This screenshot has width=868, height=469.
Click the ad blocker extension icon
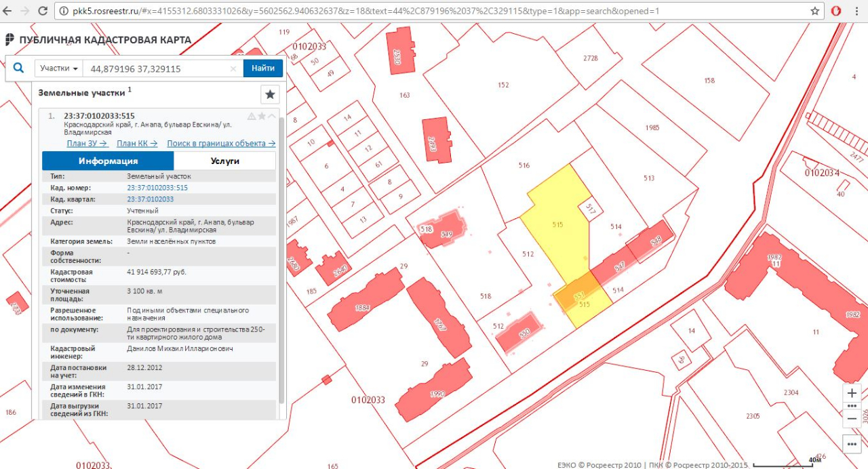pyautogui.click(x=837, y=12)
